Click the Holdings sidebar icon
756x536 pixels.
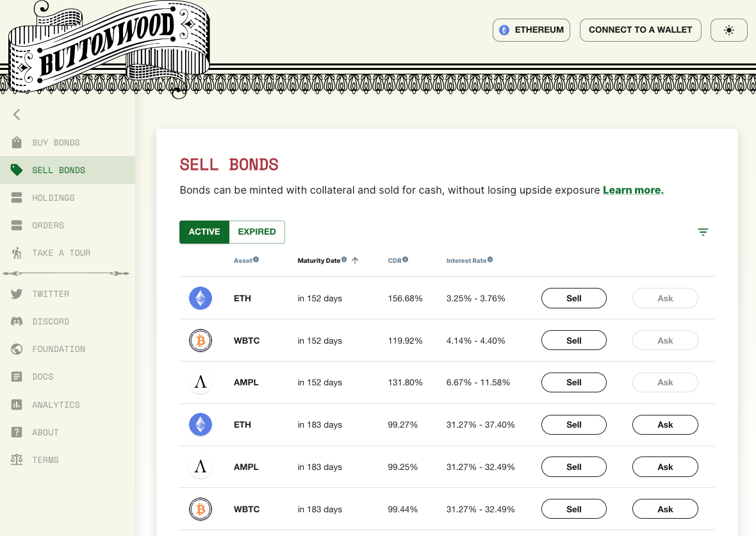(x=17, y=197)
